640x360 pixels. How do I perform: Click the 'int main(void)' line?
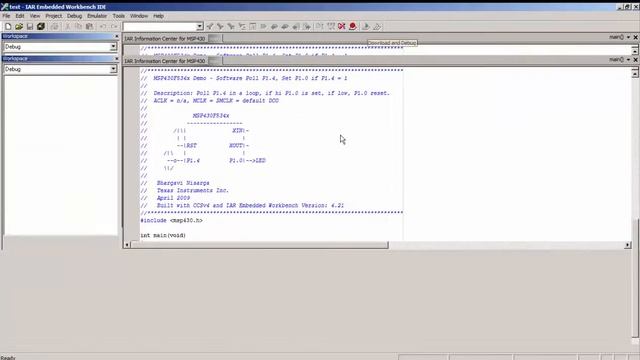pyautogui.click(x=163, y=236)
